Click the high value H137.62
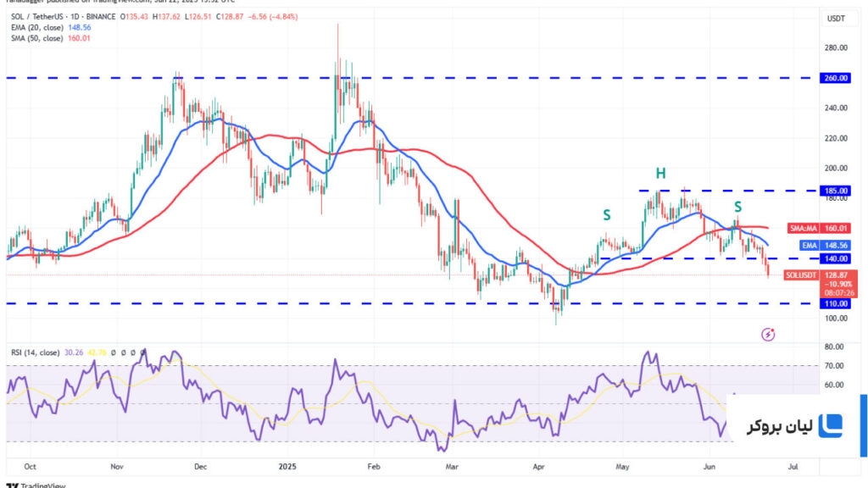This screenshot has height=488, width=868. coord(166,17)
